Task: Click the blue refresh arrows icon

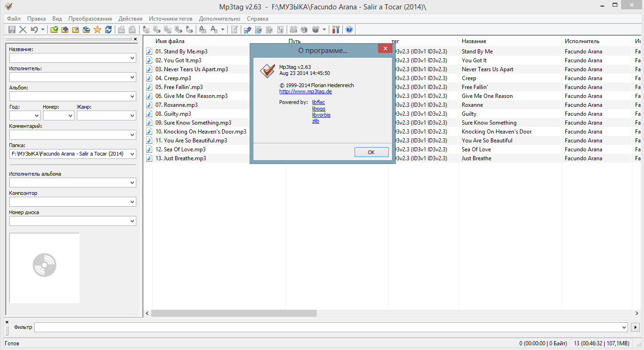Action: pos(108,30)
